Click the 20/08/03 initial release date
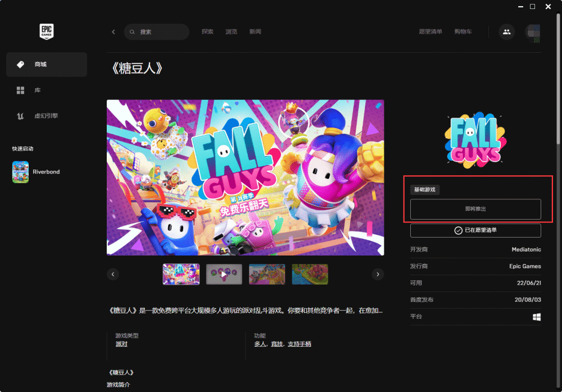 click(528, 300)
